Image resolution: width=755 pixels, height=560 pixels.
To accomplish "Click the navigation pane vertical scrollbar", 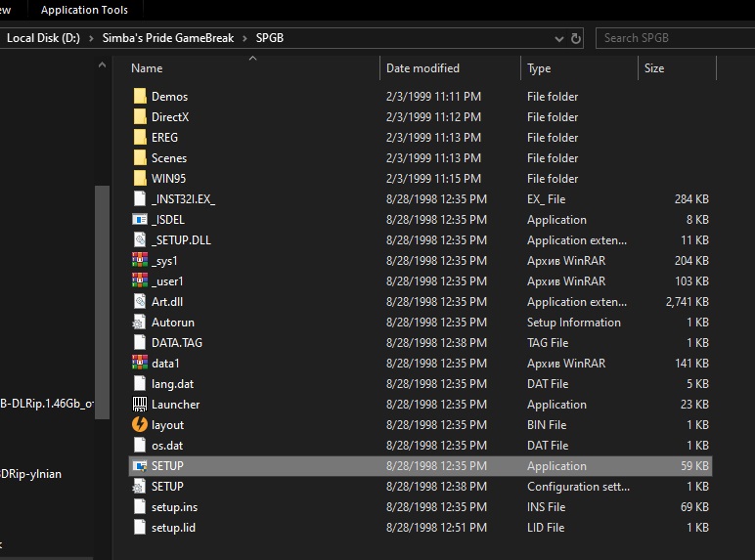I will 100,293.
